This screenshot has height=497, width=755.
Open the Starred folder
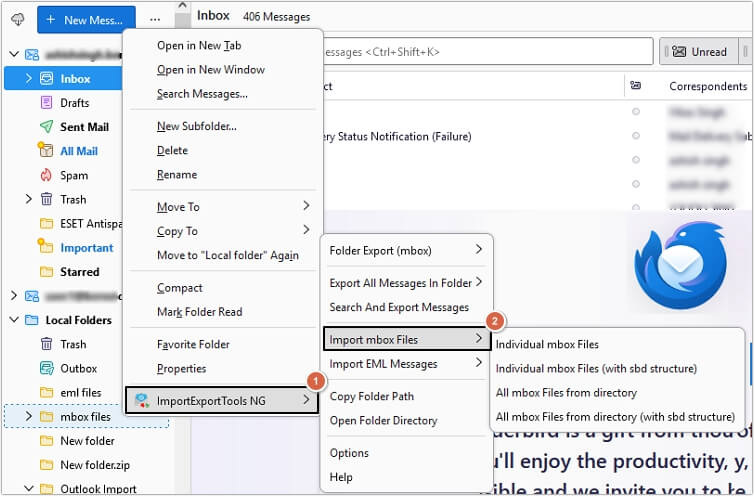point(79,272)
